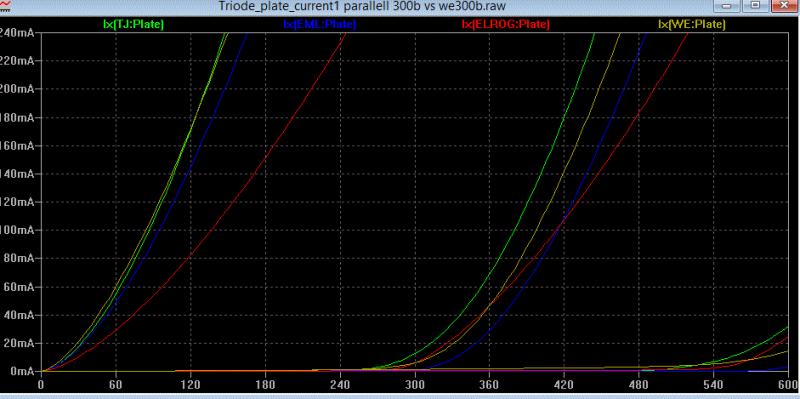Screen dimensions: 800x399
Task: Click the 480 horizontal axis label
Action: pos(639,383)
